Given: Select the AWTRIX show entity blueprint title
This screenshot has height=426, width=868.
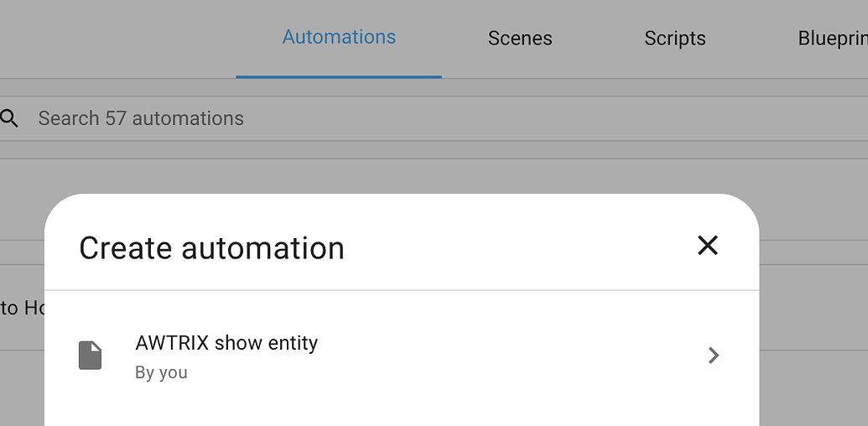Looking at the screenshot, I should [226, 343].
